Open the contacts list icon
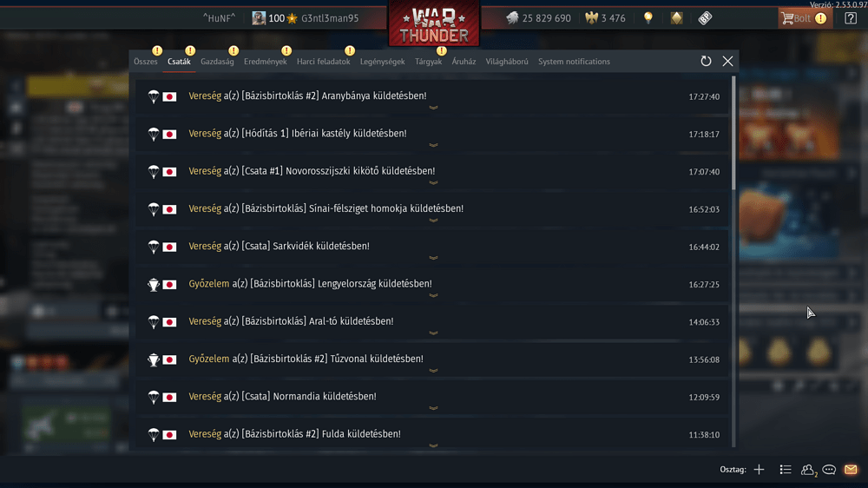Viewport: 868px width, 488px height. [808, 469]
